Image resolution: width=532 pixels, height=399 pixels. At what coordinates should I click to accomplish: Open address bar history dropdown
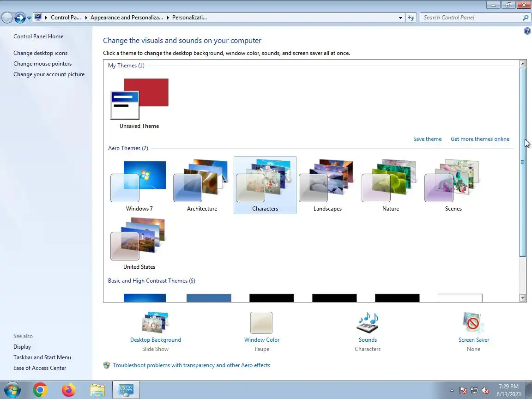(400, 18)
